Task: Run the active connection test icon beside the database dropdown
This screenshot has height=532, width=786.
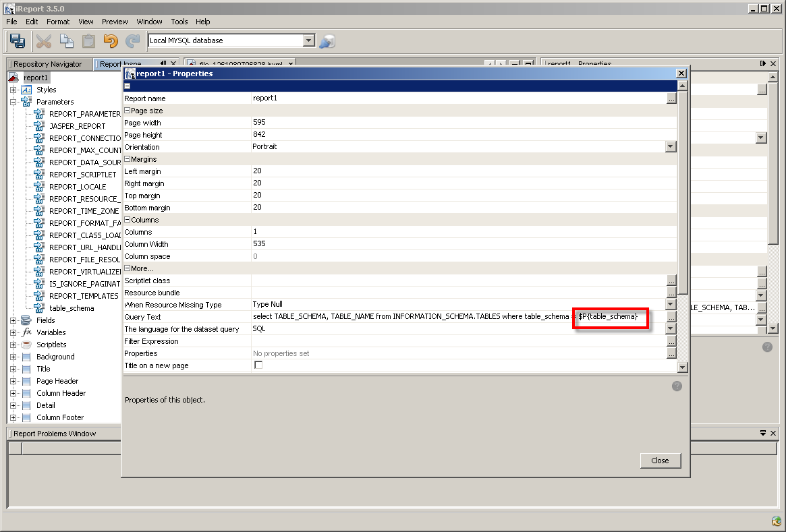Action: (x=327, y=41)
